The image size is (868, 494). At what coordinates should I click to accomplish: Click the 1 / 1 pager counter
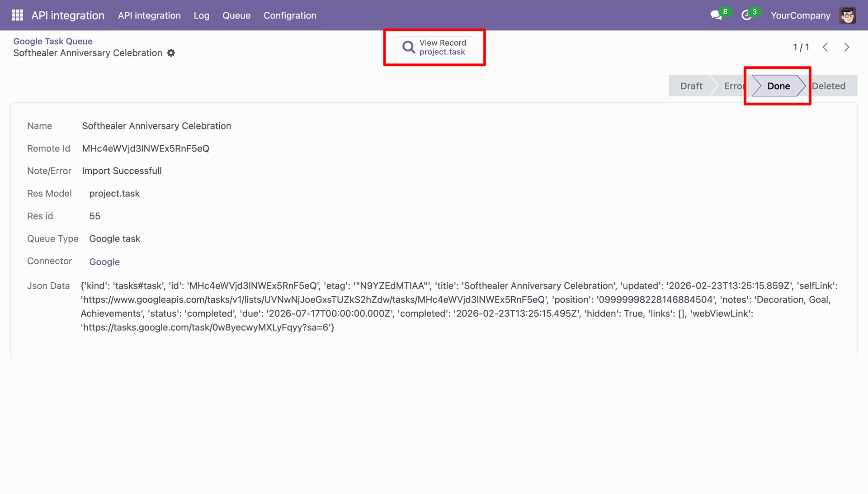pos(801,47)
